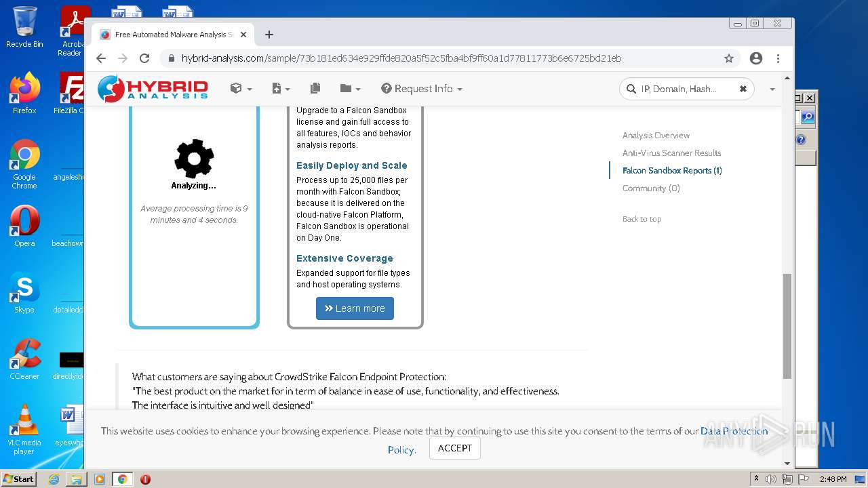The height and width of the screenshot is (488, 868).
Task: Open Recycle Bin desktop icon
Action: (x=24, y=27)
